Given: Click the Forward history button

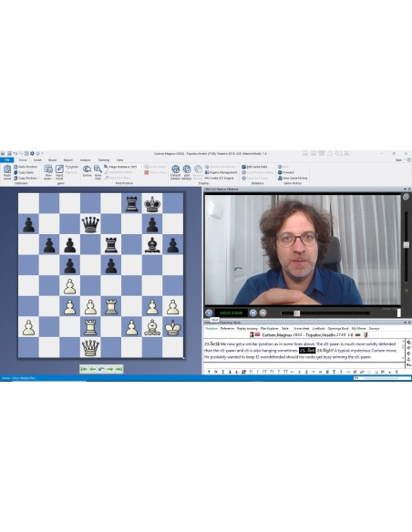Looking at the screenshot, I should point(285,172).
